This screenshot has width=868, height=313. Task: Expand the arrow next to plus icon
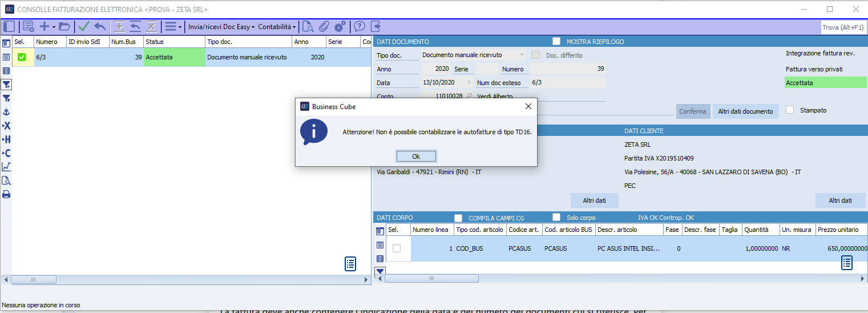pos(54,27)
